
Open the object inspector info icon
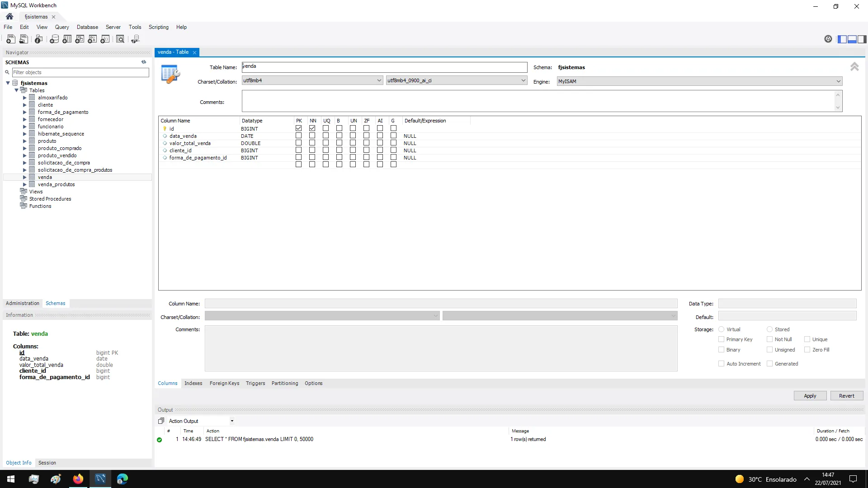coord(39,39)
